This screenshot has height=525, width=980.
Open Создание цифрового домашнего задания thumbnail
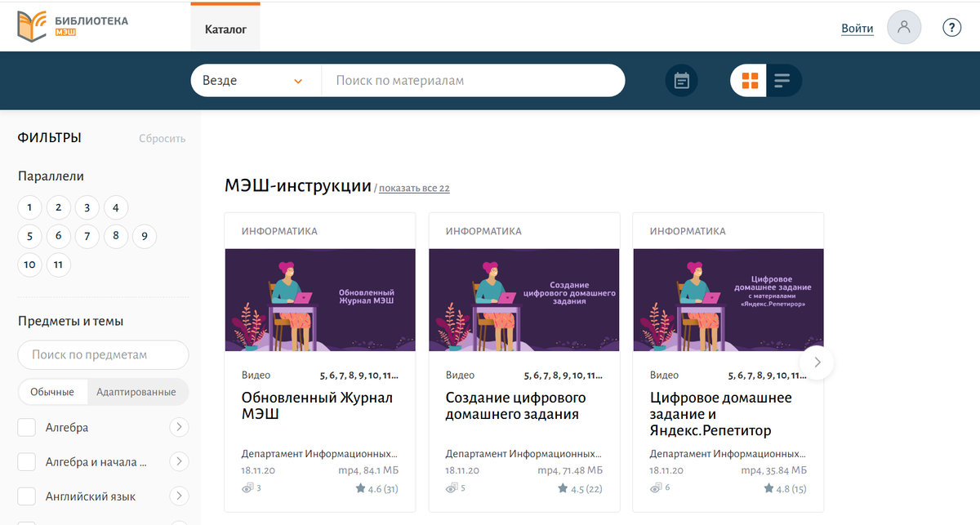click(x=524, y=300)
